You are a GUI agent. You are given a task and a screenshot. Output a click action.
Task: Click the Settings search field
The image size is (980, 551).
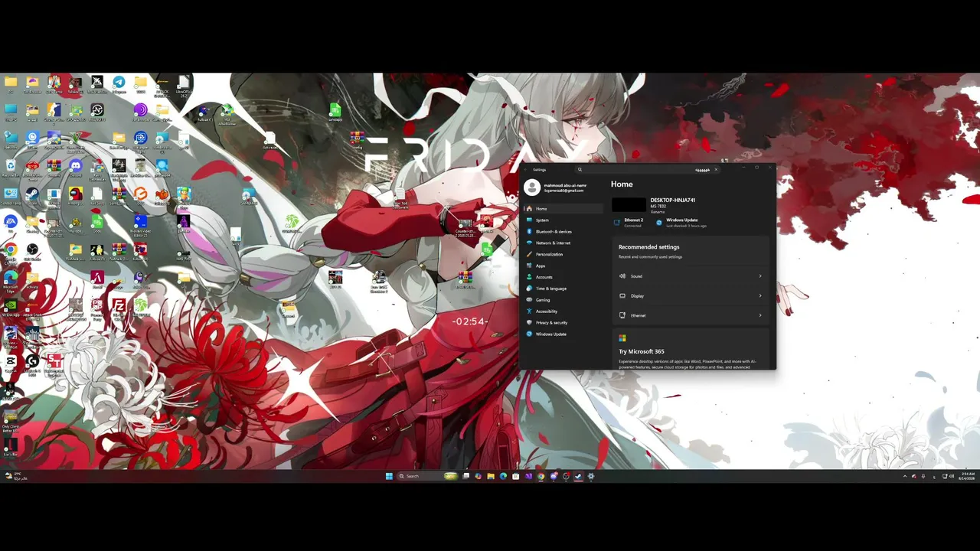pyautogui.click(x=647, y=170)
